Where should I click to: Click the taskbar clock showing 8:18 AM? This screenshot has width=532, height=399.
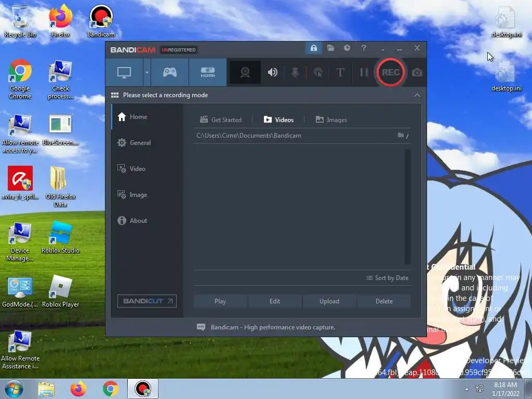[506, 389]
